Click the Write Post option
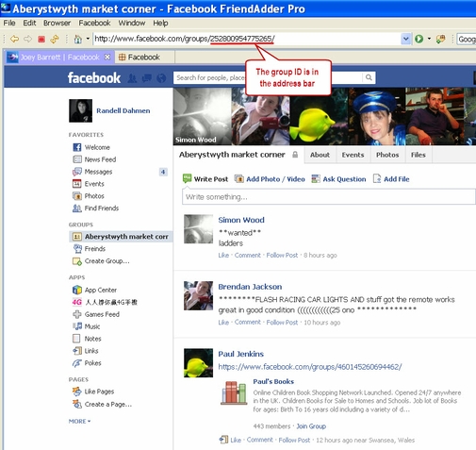 (205, 179)
